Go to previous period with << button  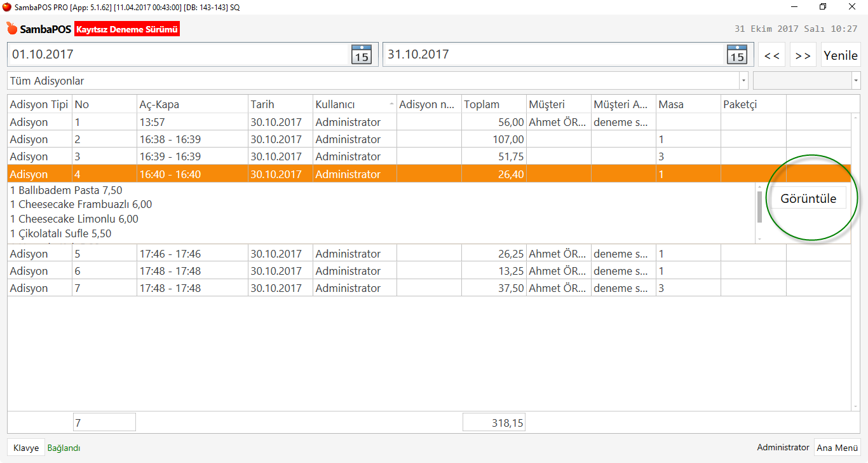772,55
